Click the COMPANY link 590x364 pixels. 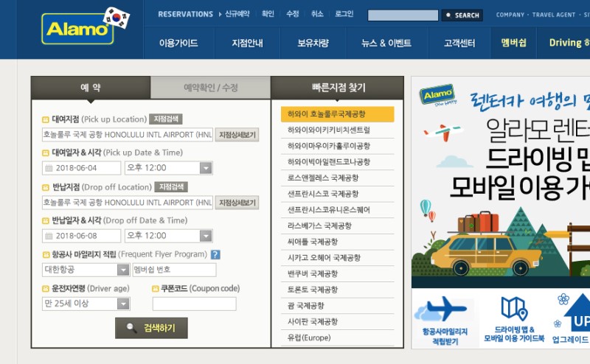(x=510, y=15)
